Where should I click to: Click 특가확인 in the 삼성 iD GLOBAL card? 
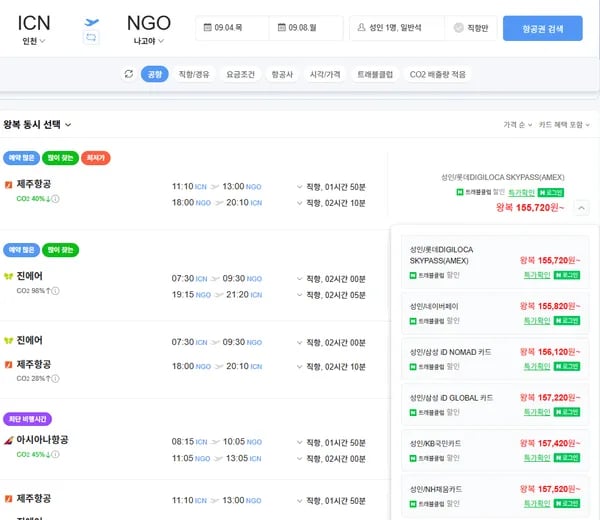pyautogui.click(x=537, y=412)
